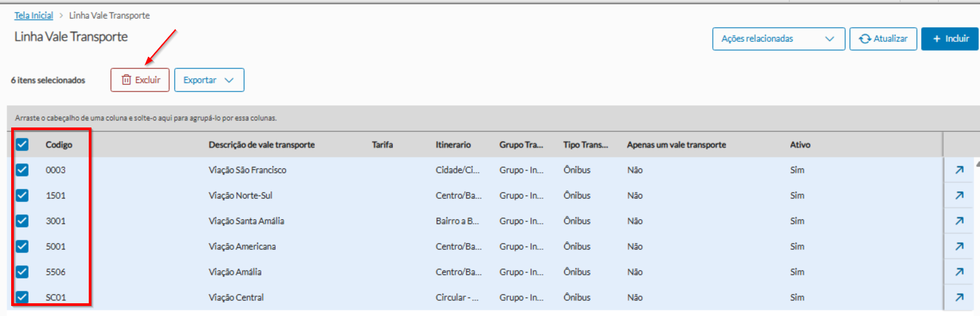Image resolution: width=980 pixels, height=316 pixels.
Task: Toggle checkbox for code SC01
Action: tap(22, 297)
